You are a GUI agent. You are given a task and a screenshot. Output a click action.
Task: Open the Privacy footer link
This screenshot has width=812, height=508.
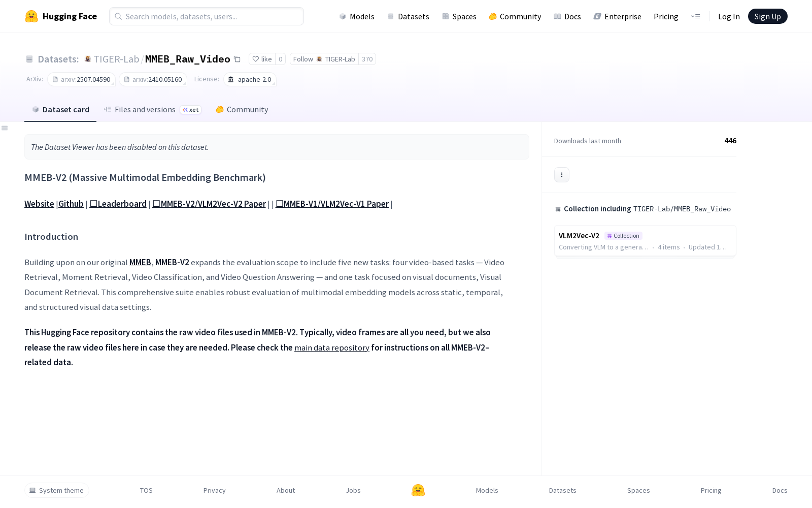214,490
